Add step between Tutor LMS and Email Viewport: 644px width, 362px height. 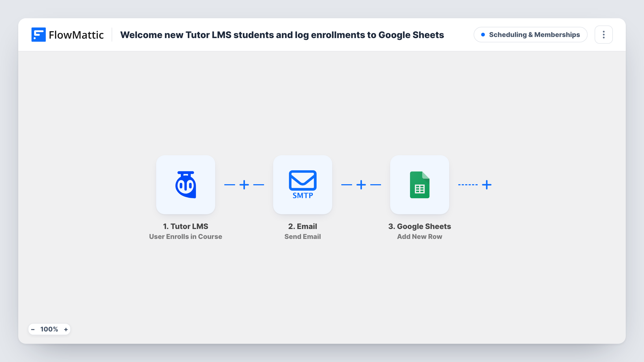244,185
